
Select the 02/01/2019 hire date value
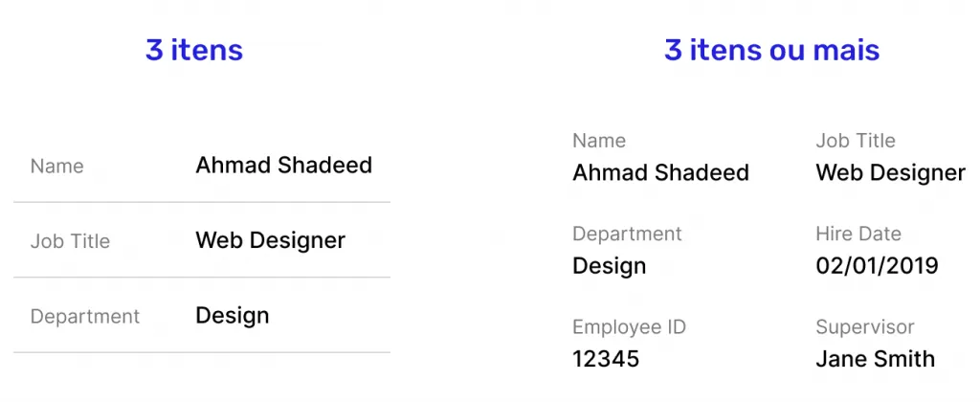coord(877,266)
